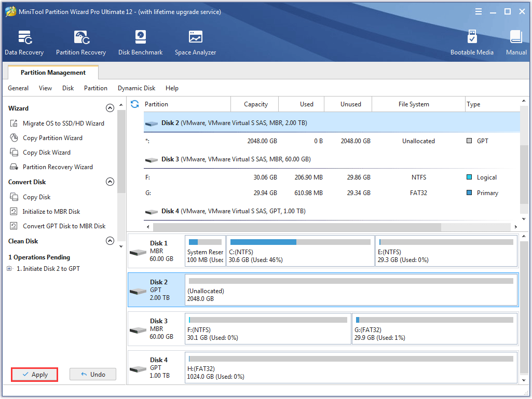This screenshot has height=399, width=532.
Task: Start the Space Analyzer tool
Action: (x=195, y=43)
